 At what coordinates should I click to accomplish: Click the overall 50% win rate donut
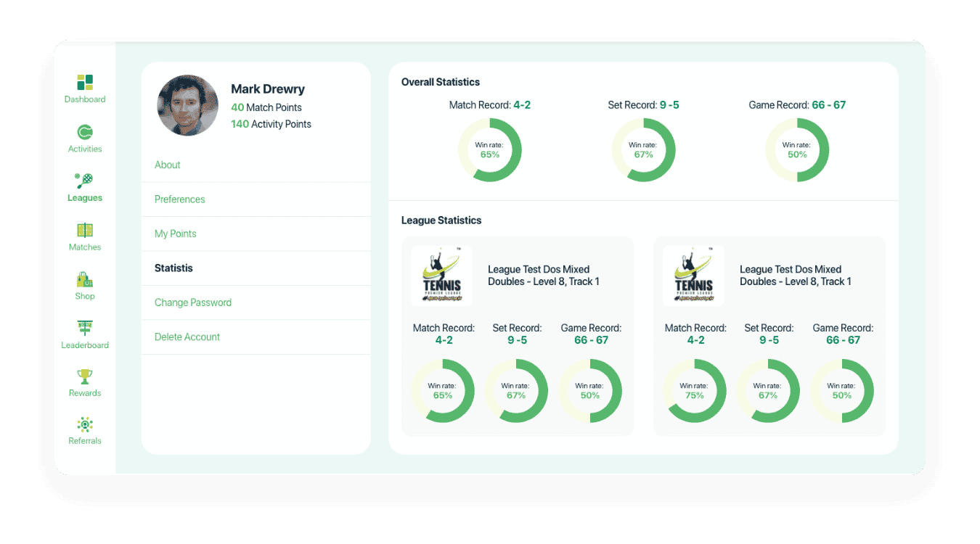[797, 150]
